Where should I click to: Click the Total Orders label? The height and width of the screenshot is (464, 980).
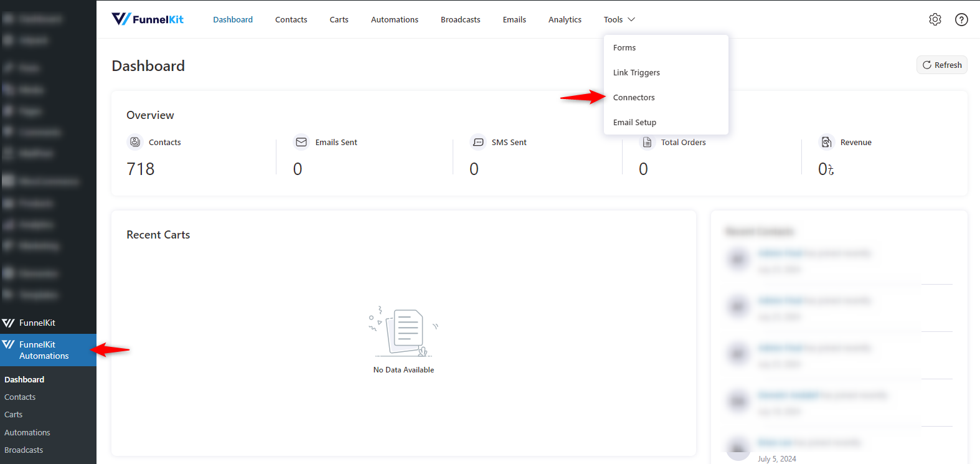[x=683, y=142]
